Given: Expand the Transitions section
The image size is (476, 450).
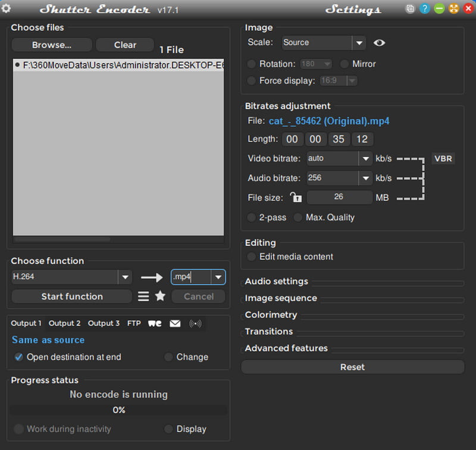Looking at the screenshot, I should click(269, 332).
